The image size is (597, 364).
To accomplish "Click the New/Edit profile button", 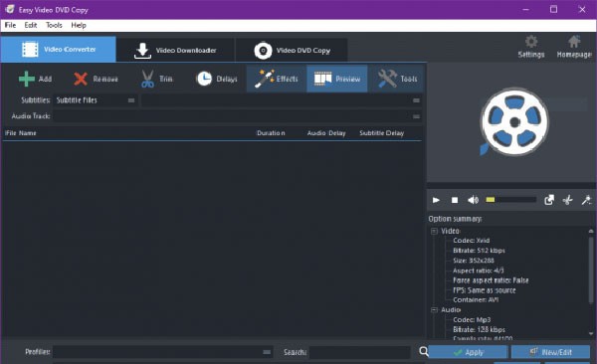I will [x=550, y=352].
